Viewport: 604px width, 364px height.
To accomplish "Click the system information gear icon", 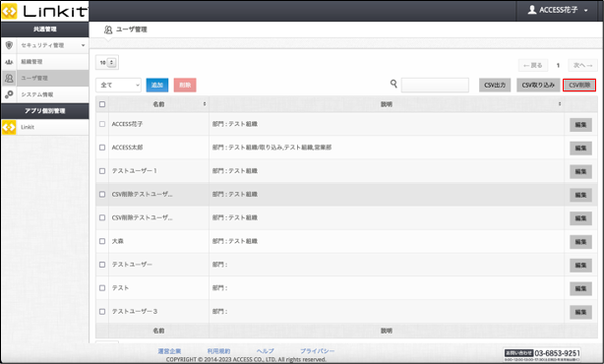I will click(9, 94).
